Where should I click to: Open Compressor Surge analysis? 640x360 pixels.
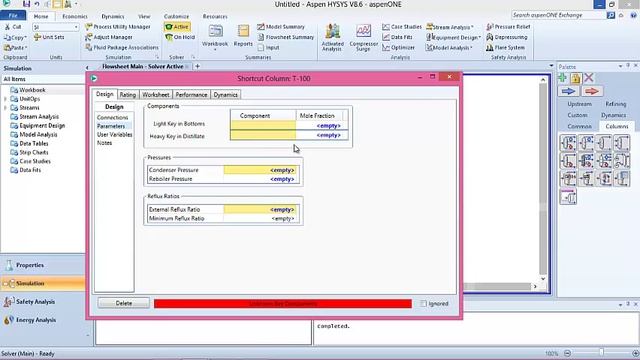point(363,38)
